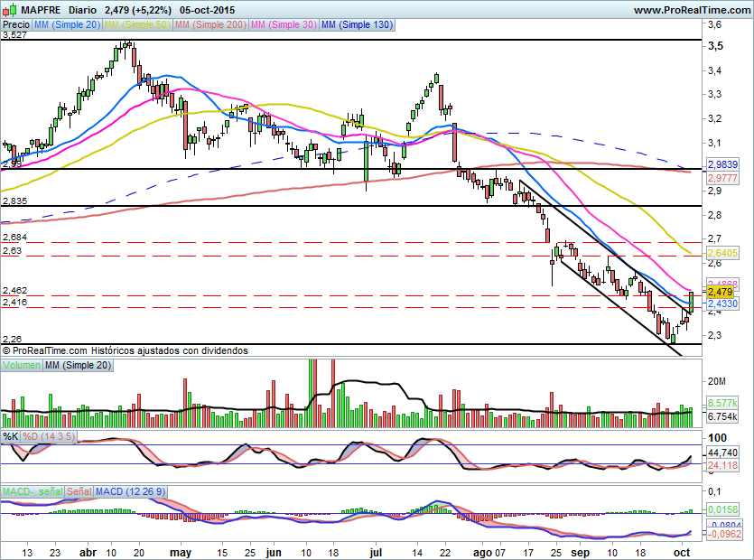Click the 3,527 resistance level label

pyautogui.click(x=14, y=34)
